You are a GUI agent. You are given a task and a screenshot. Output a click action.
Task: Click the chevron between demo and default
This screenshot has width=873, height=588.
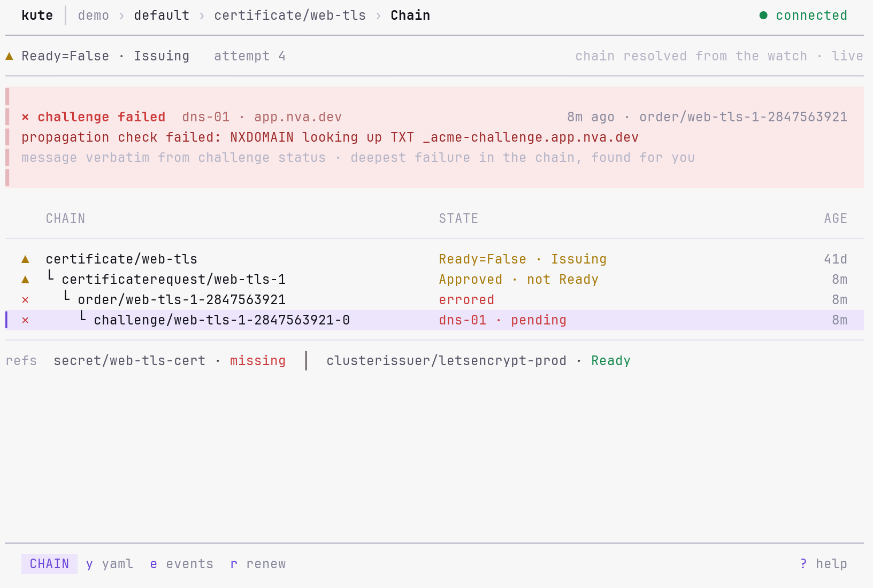pos(121,16)
